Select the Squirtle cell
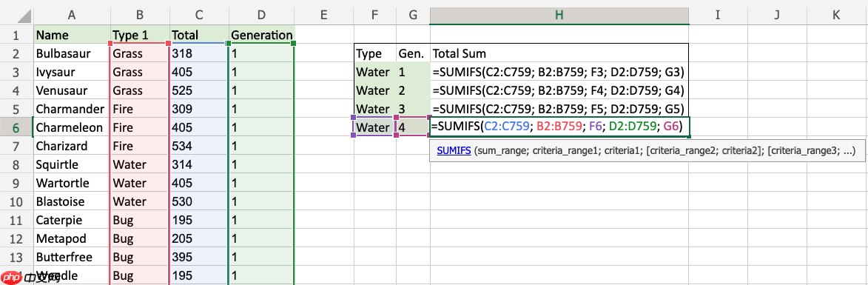The image size is (868, 285). (72, 165)
